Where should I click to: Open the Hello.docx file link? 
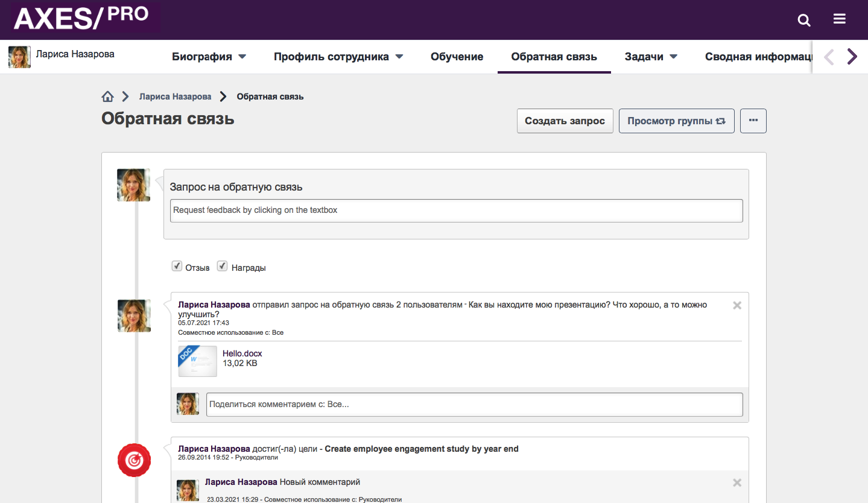[242, 353]
